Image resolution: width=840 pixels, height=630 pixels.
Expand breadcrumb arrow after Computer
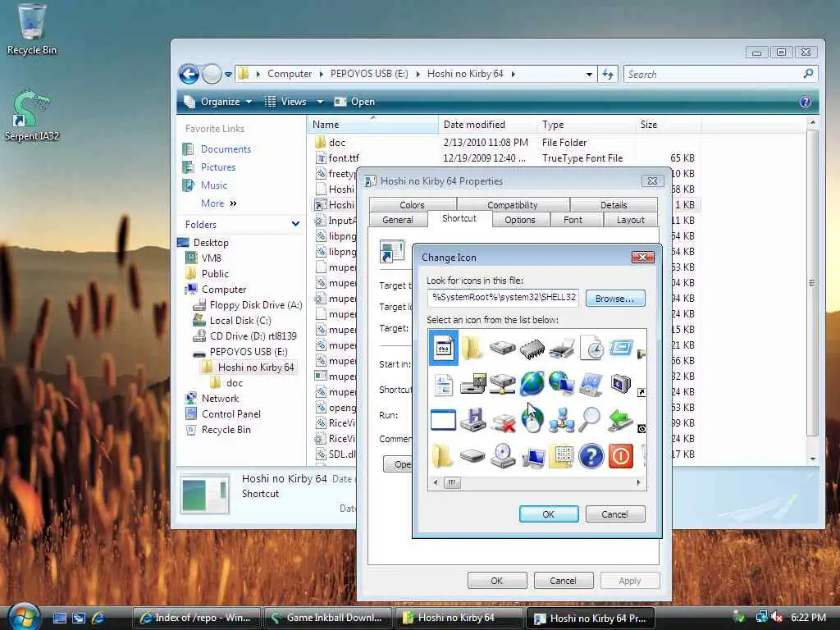[x=321, y=74]
